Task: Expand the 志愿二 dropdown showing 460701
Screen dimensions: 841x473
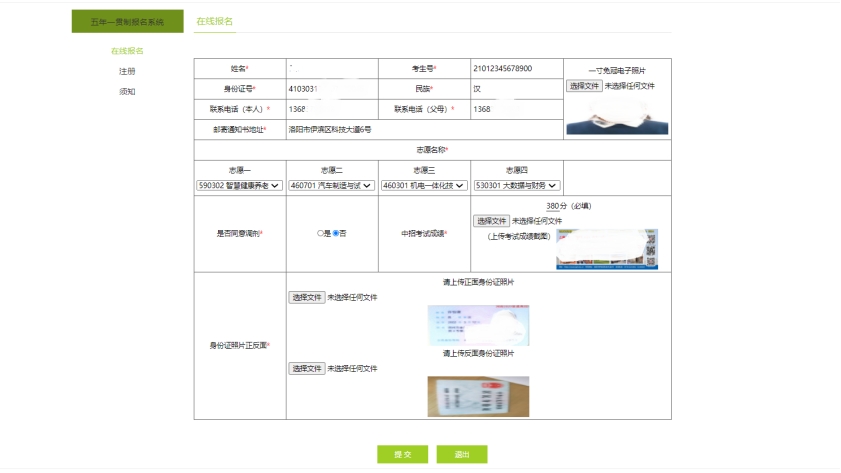Action: pyautogui.click(x=331, y=186)
